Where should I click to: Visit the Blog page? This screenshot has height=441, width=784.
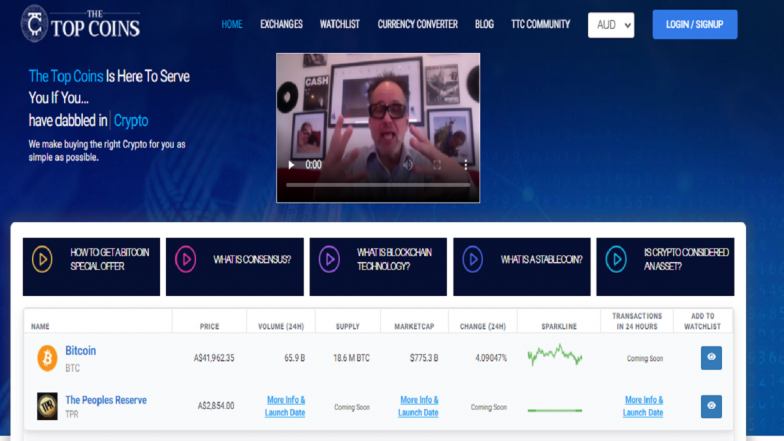(x=484, y=24)
